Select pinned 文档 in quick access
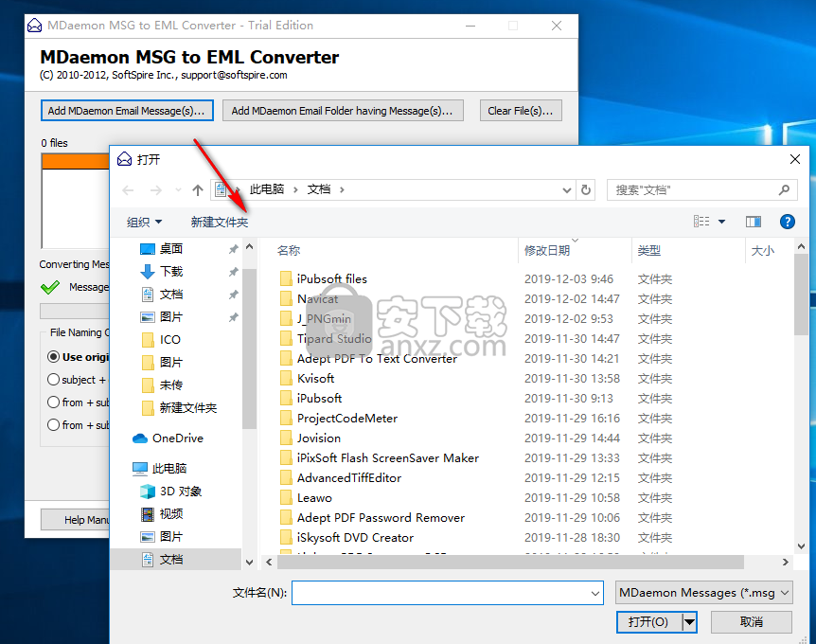Screen dimensions: 816x644 171,295
